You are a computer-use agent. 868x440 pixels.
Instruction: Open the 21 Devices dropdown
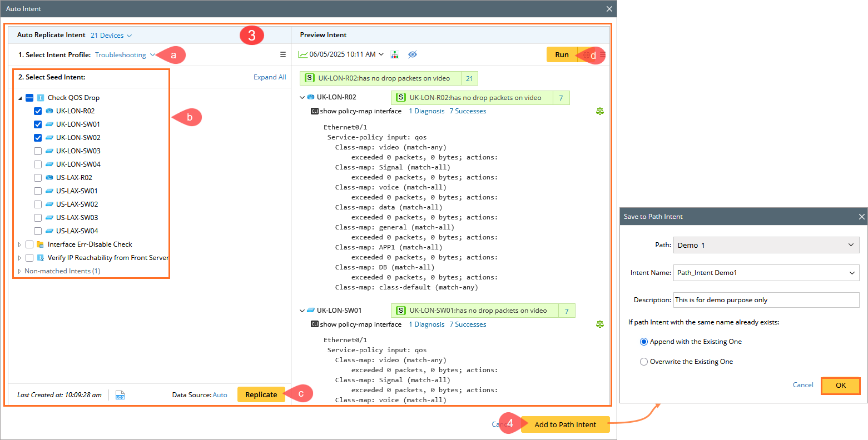[111, 36]
